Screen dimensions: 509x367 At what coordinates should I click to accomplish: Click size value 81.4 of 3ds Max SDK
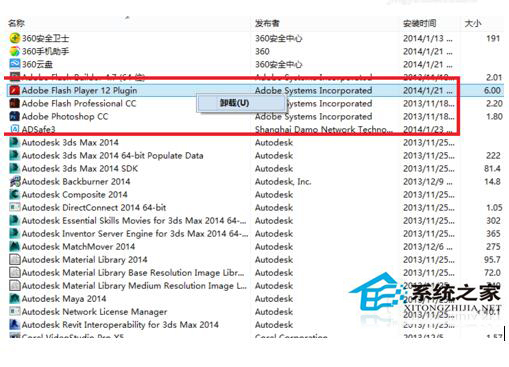pyautogui.click(x=492, y=168)
